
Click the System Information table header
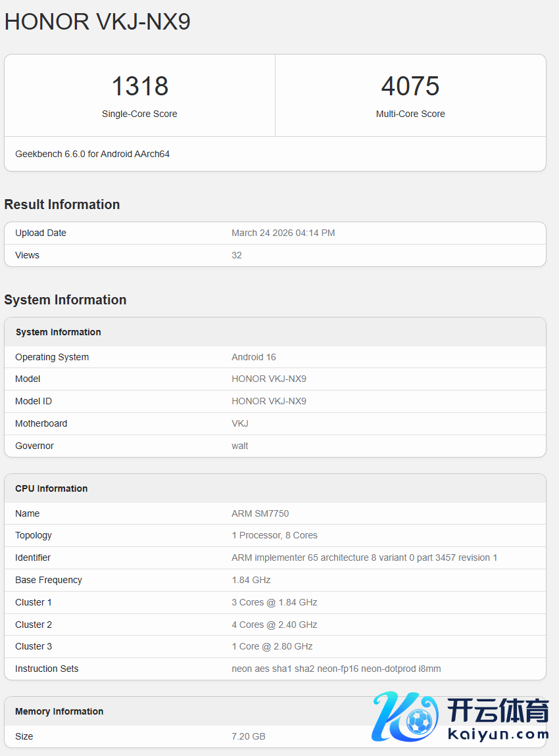pyautogui.click(x=59, y=332)
